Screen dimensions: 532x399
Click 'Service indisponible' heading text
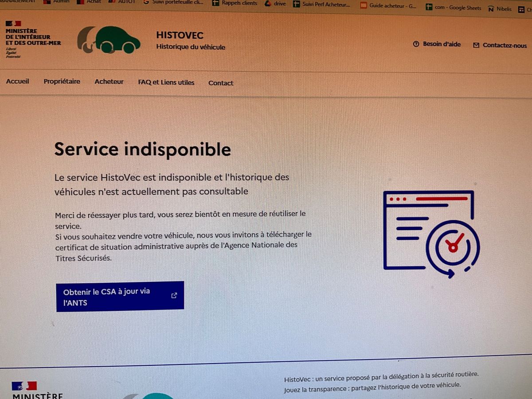[143, 149]
